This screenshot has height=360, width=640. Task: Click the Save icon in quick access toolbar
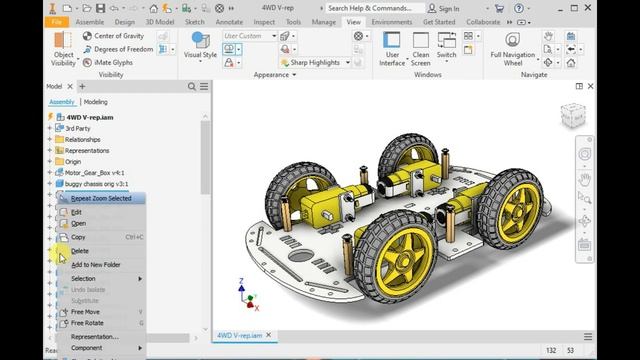tap(100, 8)
